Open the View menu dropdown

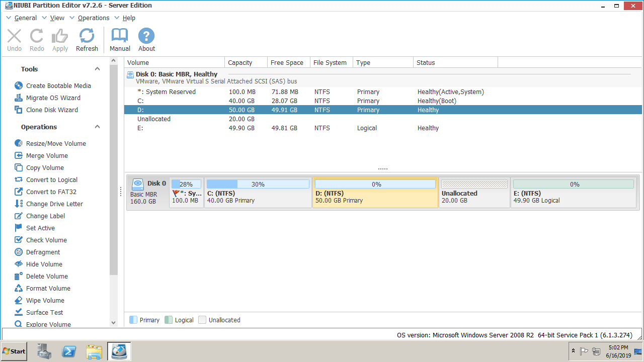click(x=57, y=18)
